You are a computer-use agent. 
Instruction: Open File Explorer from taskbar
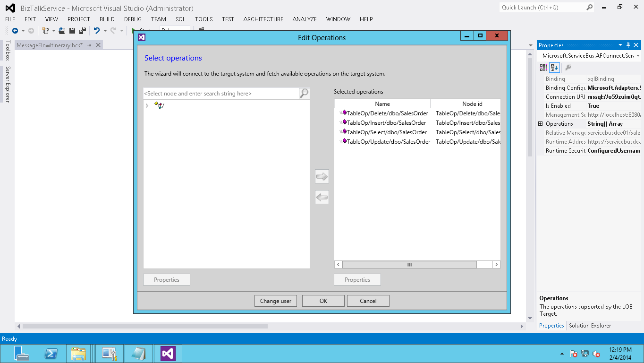pyautogui.click(x=78, y=354)
